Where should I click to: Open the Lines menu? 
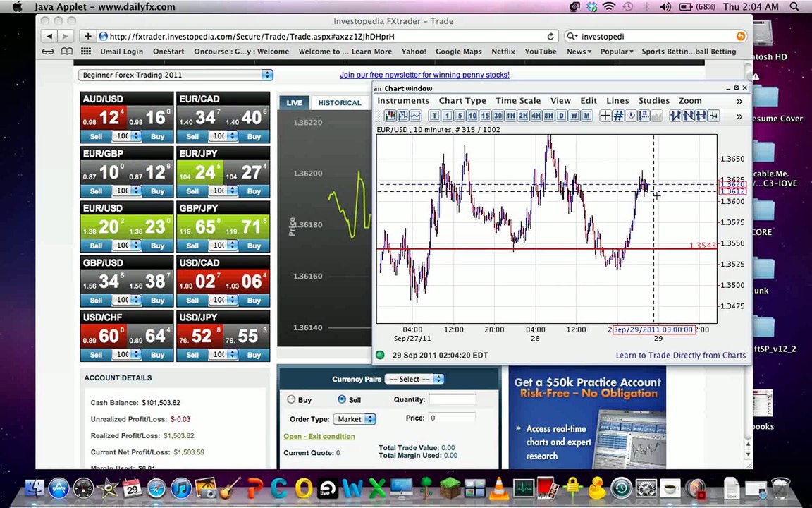tap(617, 101)
